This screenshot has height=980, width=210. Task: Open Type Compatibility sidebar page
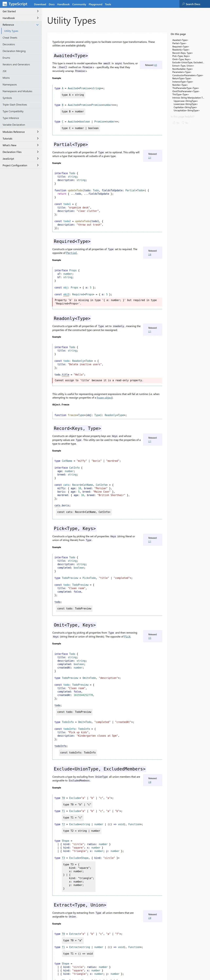pos(21,111)
